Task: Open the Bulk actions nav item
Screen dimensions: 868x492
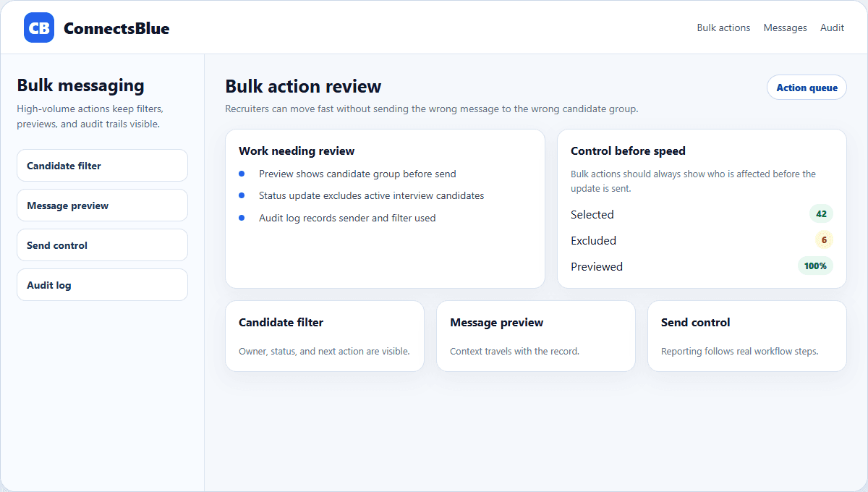Action: (x=723, y=27)
